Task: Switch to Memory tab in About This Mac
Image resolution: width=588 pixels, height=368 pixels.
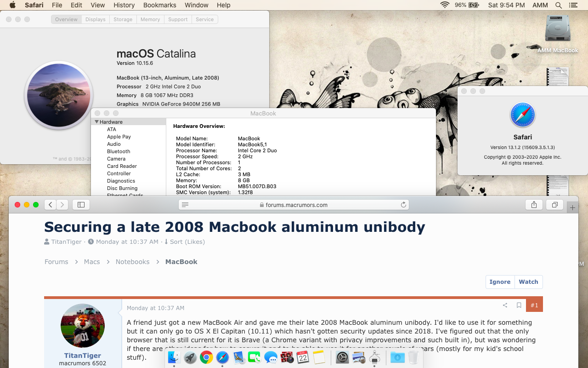Action: (150, 19)
